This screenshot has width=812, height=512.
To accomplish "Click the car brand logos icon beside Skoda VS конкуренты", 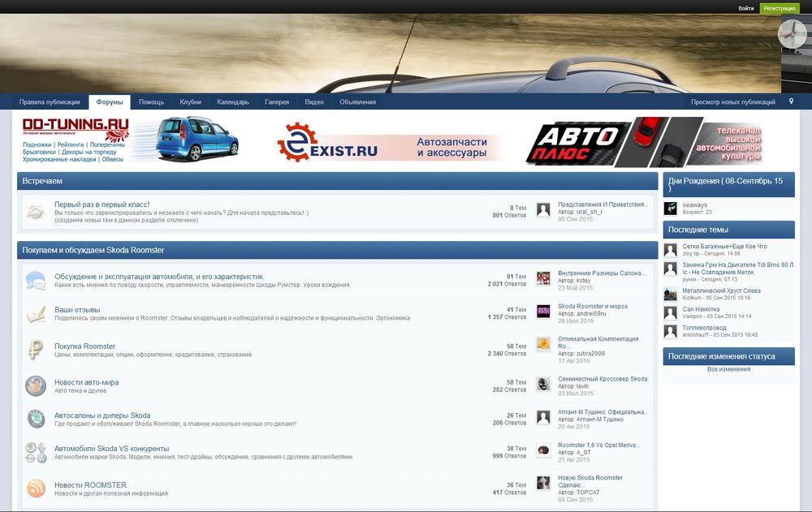I will pyautogui.click(x=36, y=453).
